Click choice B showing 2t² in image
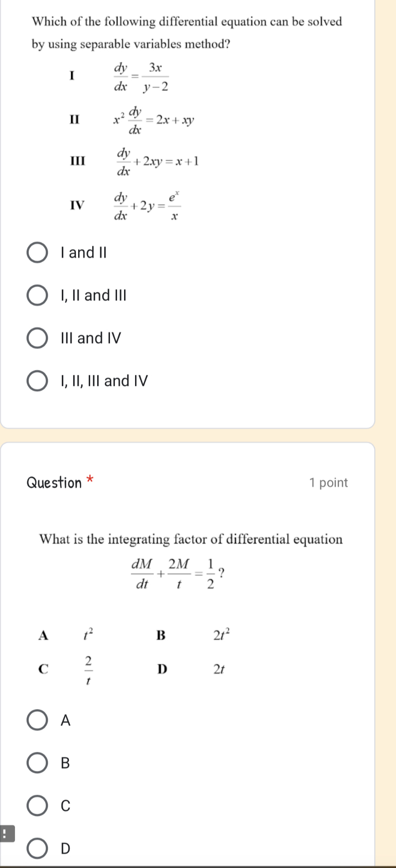This screenshot has width=396, height=868. click(x=222, y=635)
